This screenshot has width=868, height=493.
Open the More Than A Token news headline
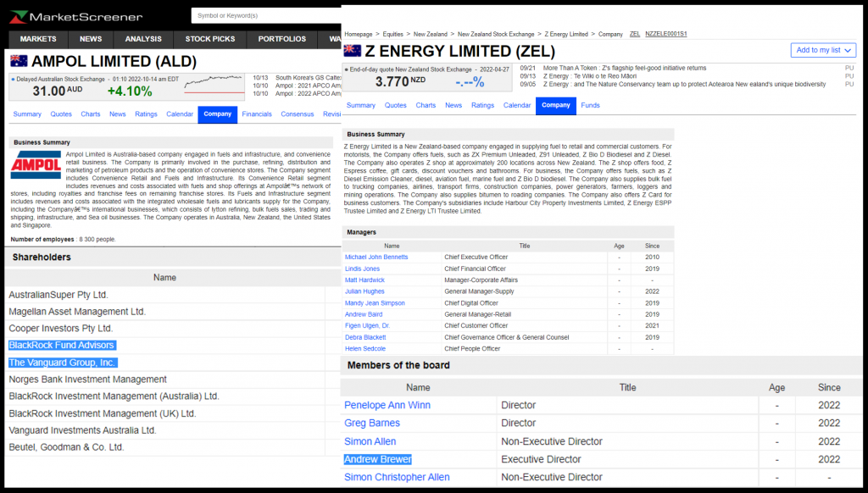[625, 68]
